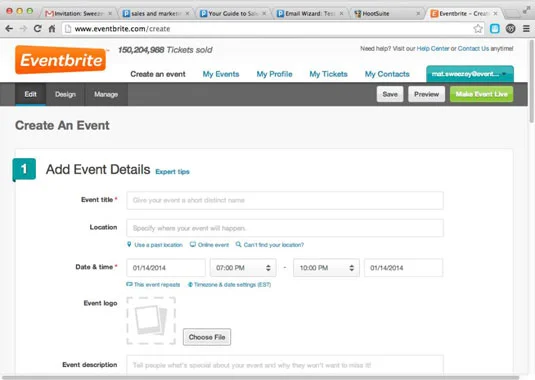Click the Choose File button
The width and height of the screenshot is (535, 380).
[207, 337]
